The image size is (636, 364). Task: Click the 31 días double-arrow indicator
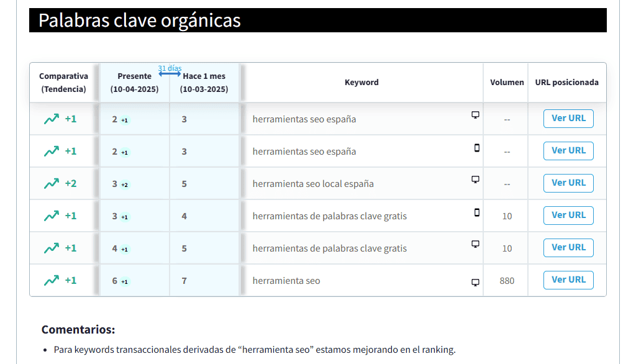pos(170,73)
